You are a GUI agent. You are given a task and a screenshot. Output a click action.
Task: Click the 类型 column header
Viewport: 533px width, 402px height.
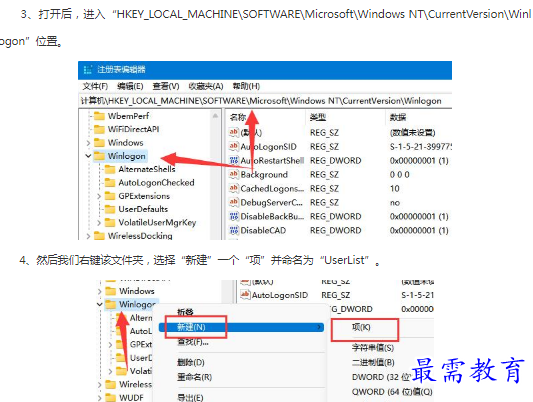pos(317,118)
